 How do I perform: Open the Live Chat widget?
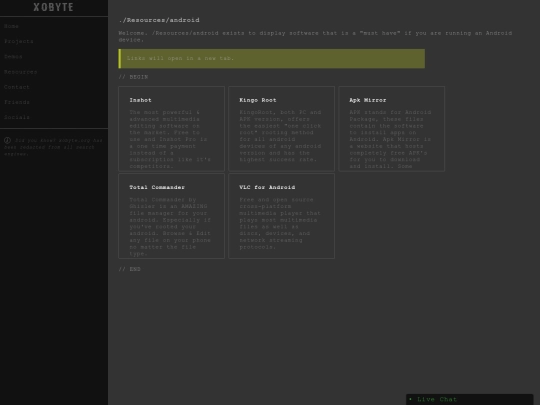coord(469,399)
